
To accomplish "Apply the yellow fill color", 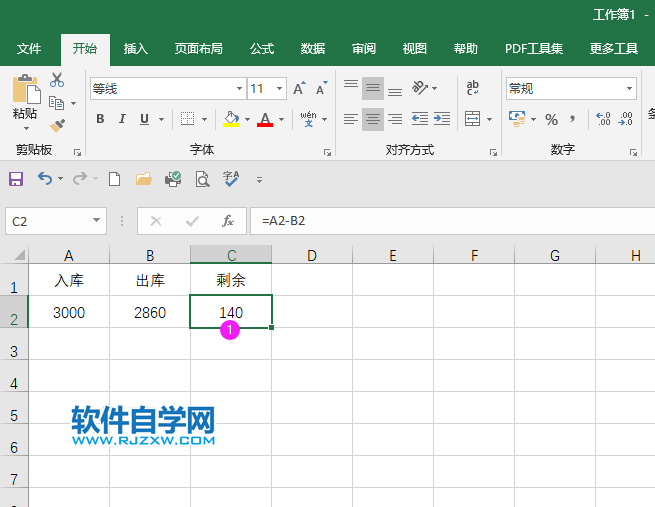I will coord(231,119).
